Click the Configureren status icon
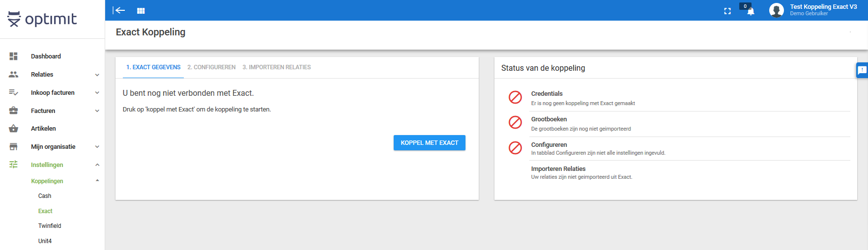This screenshot has width=868, height=250. coord(515,147)
